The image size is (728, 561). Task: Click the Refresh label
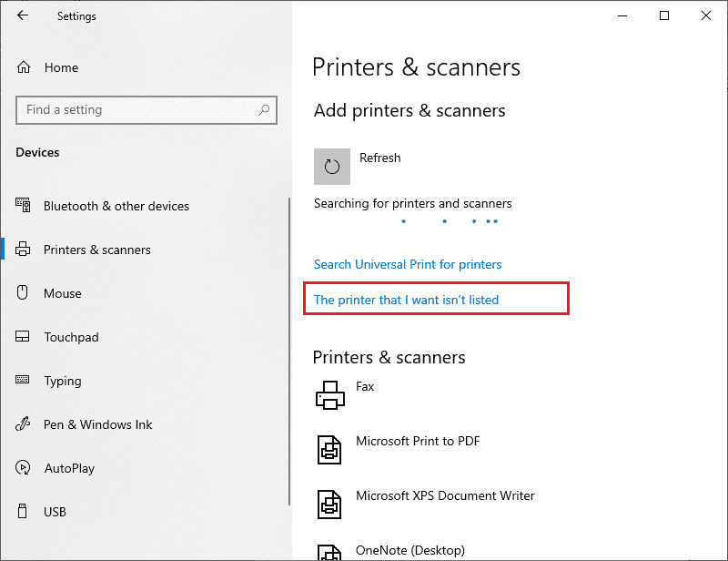pyautogui.click(x=379, y=158)
